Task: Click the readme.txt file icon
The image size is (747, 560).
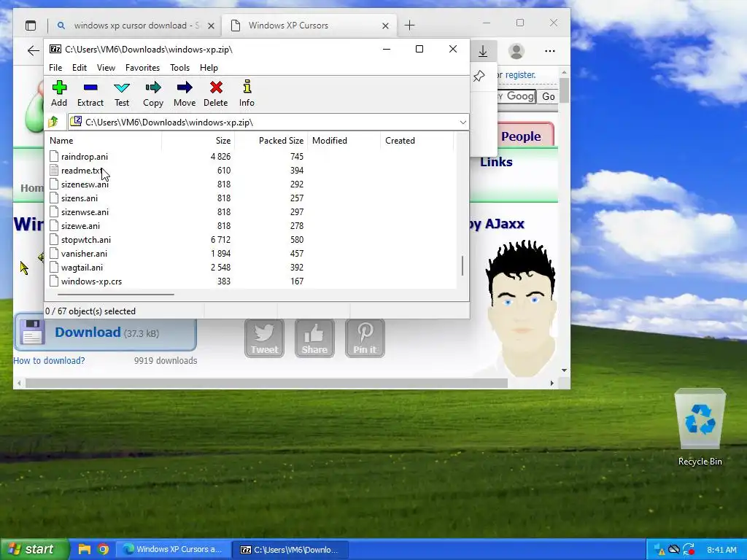Action: pyautogui.click(x=54, y=170)
